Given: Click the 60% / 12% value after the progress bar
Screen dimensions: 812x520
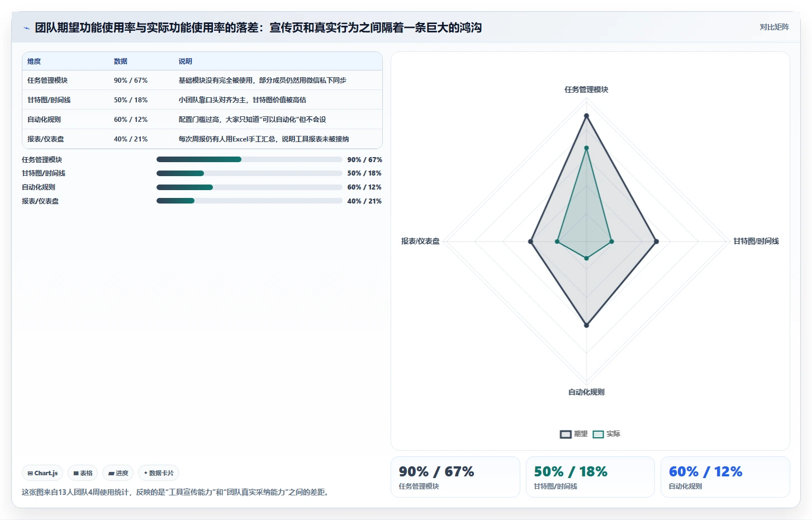Looking at the screenshot, I should pos(364,187).
